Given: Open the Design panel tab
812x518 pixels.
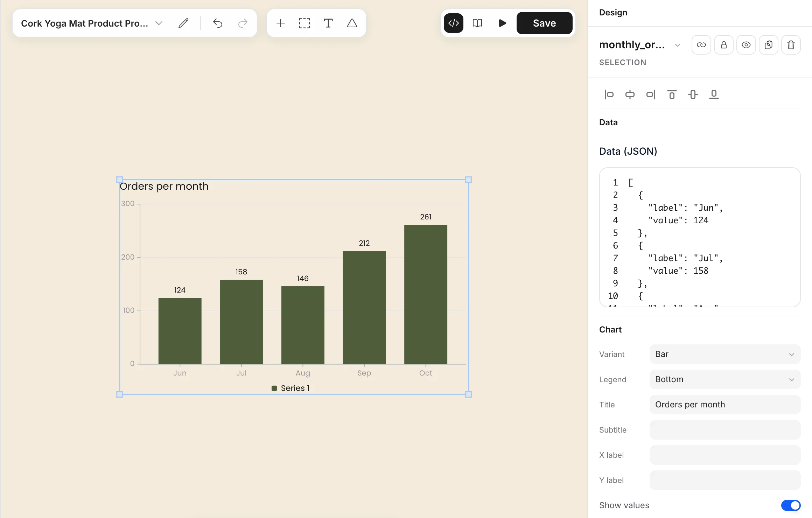Looking at the screenshot, I should 613,13.
